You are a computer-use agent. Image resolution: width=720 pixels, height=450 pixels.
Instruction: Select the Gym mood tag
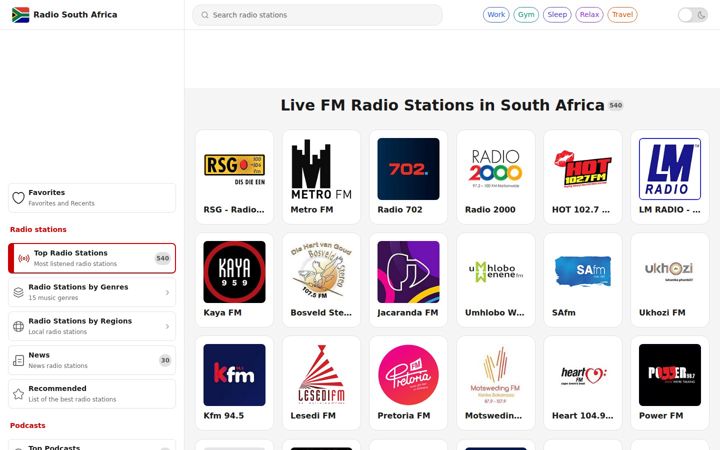526,15
